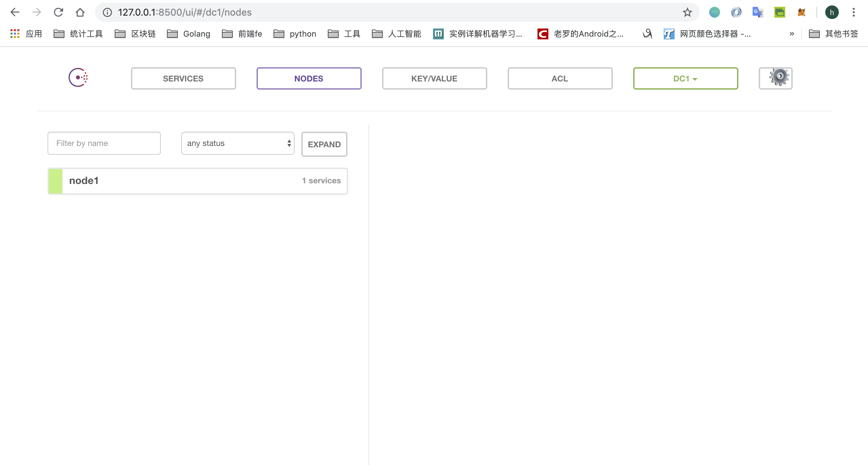Go back to the previous page
The width and height of the screenshot is (868, 465).
(x=15, y=13)
